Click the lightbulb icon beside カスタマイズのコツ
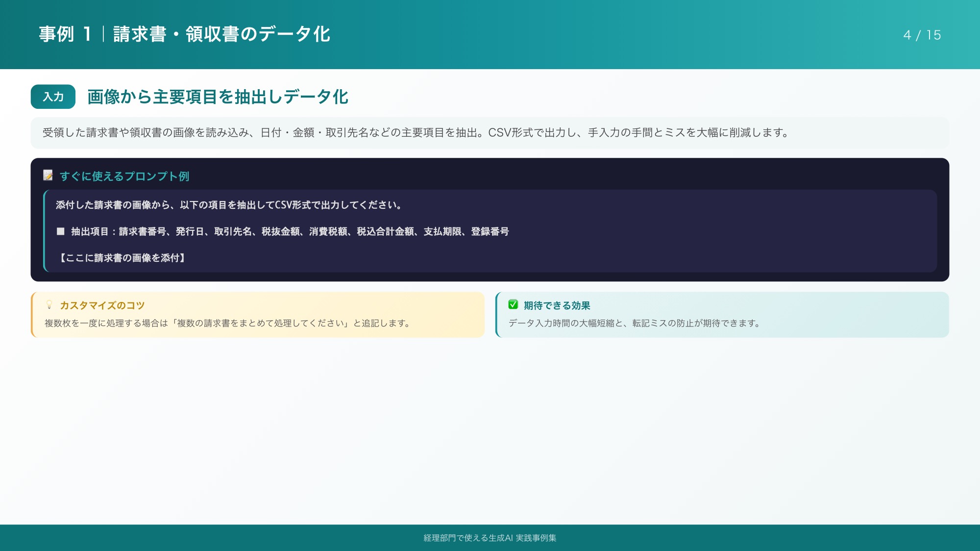Viewport: 980px width, 551px height. coord(49,305)
